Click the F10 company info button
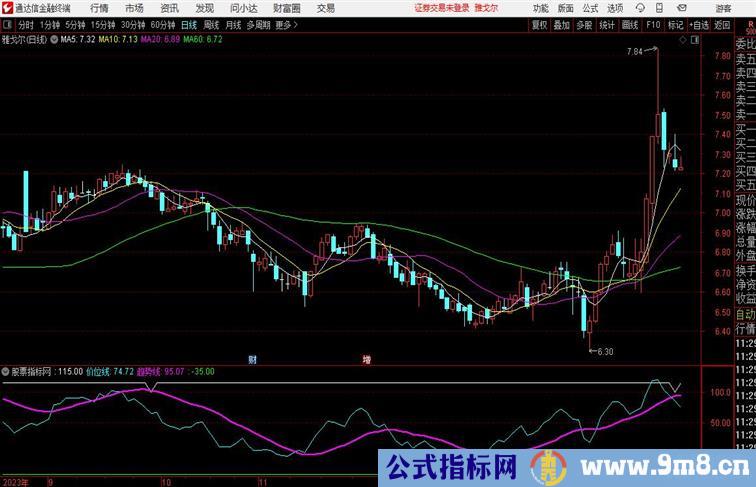The width and height of the screenshot is (756, 487). [653, 25]
